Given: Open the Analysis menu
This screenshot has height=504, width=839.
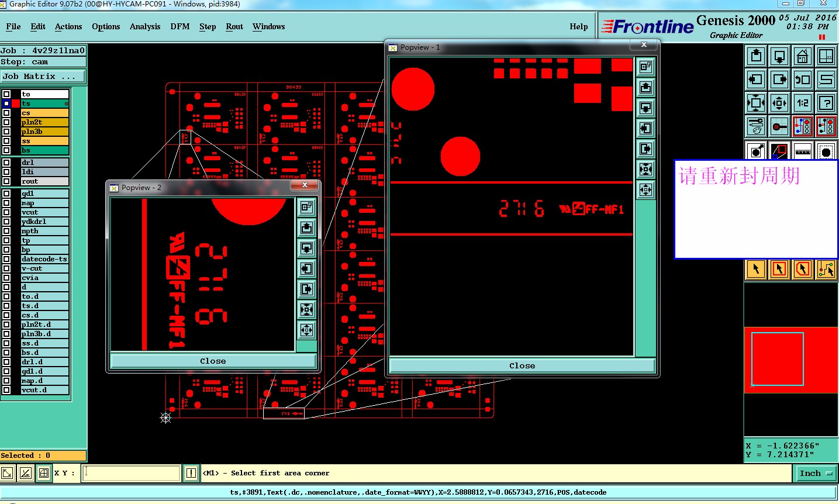Looking at the screenshot, I should 145,26.
